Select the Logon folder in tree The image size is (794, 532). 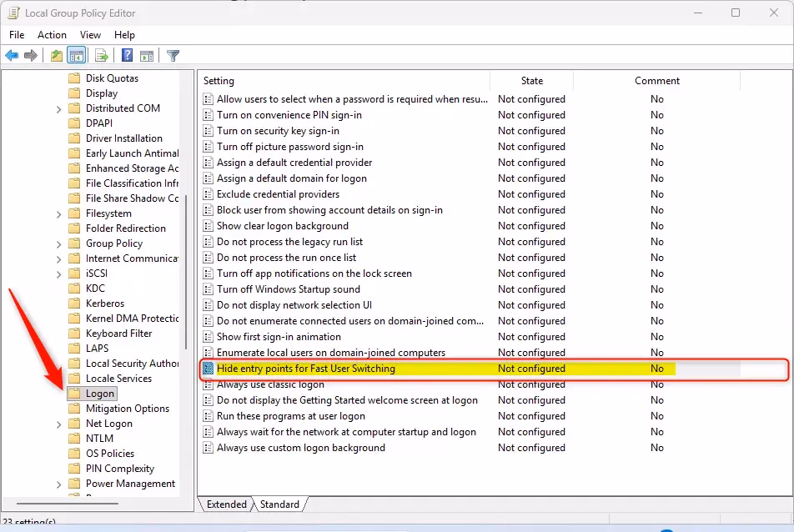pyautogui.click(x=100, y=394)
